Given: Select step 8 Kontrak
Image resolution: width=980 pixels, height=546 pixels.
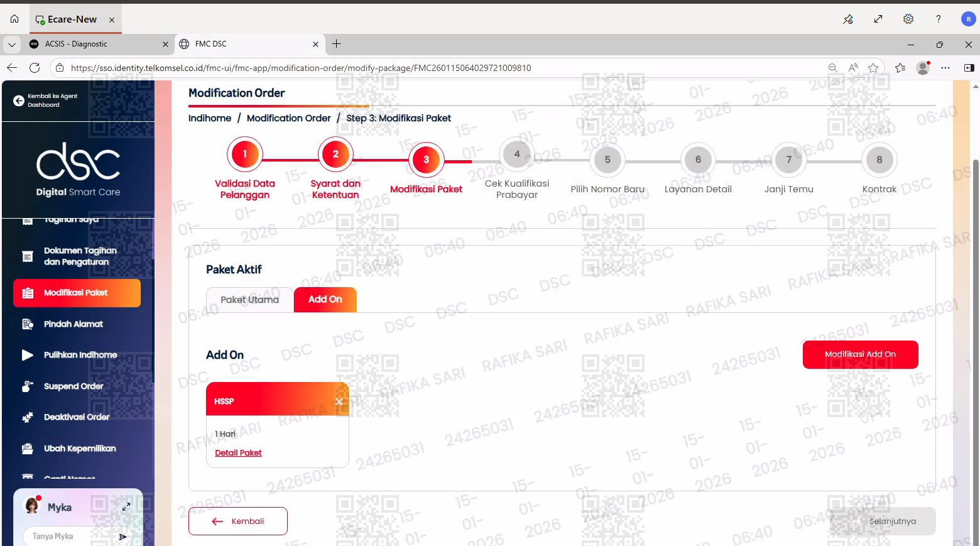Looking at the screenshot, I should click(x=879, y=160).
